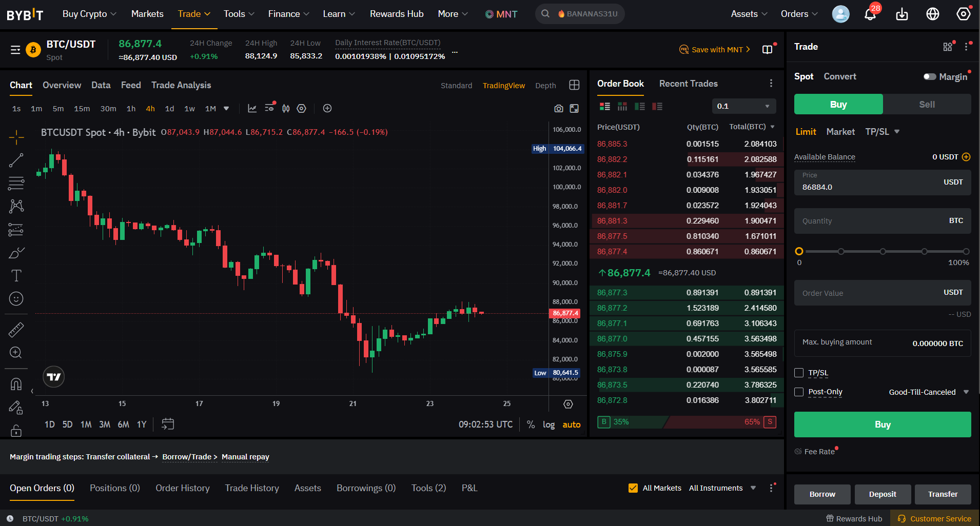Screen dimensions: 980x526
Task: Open the notifications bell icon
Action: [870, 14]
